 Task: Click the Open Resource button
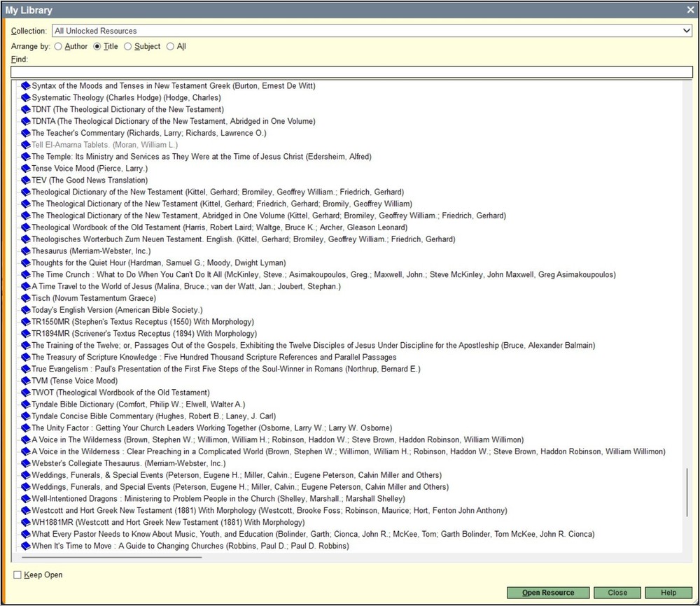547,592
